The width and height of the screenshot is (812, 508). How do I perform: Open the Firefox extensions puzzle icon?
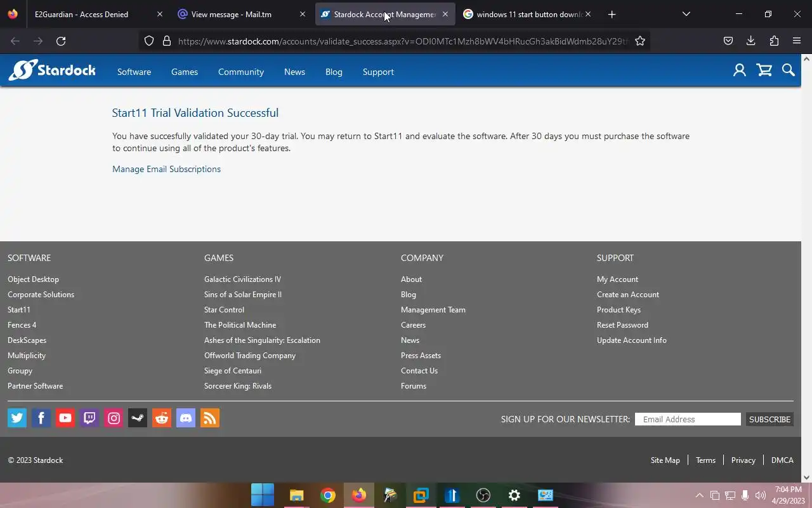[774, 41]
